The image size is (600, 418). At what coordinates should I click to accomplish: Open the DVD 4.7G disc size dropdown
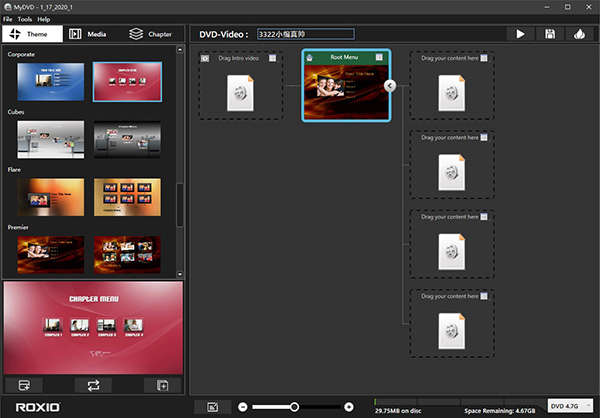[x=570, y=407]
